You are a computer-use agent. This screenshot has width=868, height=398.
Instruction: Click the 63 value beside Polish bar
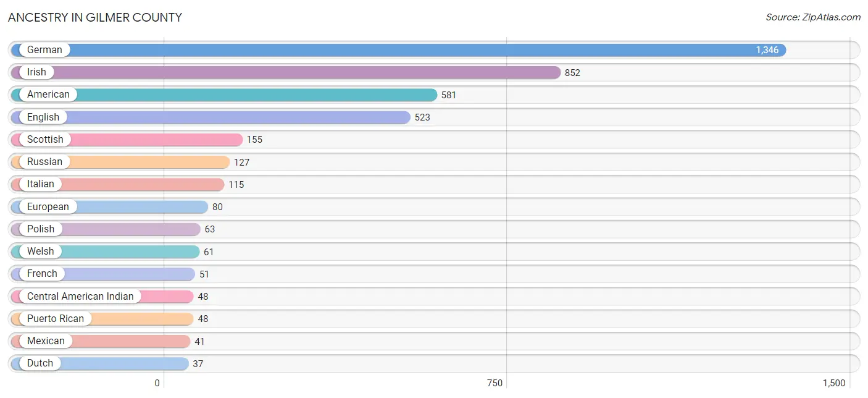(210, 229)
